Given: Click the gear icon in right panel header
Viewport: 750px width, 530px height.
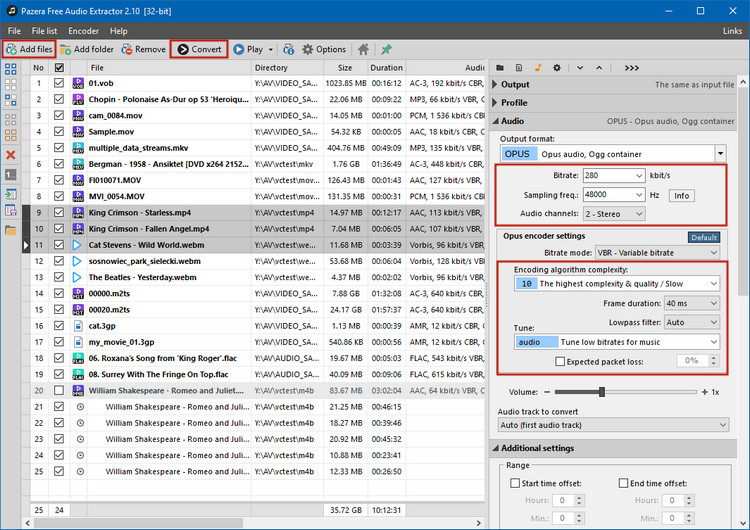Looking at the screenshot, I should (557, 68).
